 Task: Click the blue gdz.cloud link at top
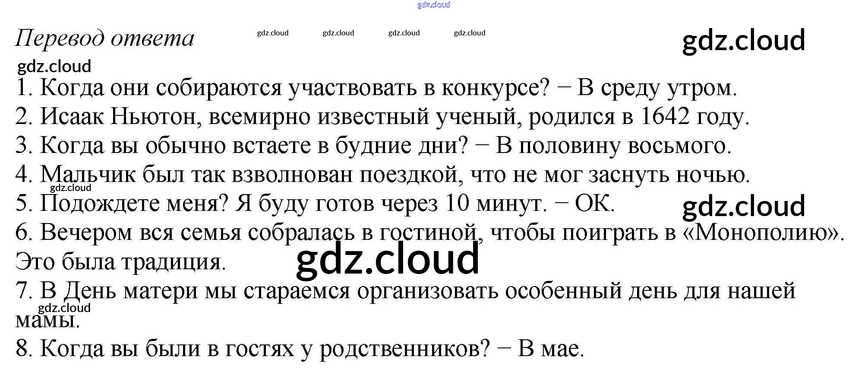coord(434,5)
